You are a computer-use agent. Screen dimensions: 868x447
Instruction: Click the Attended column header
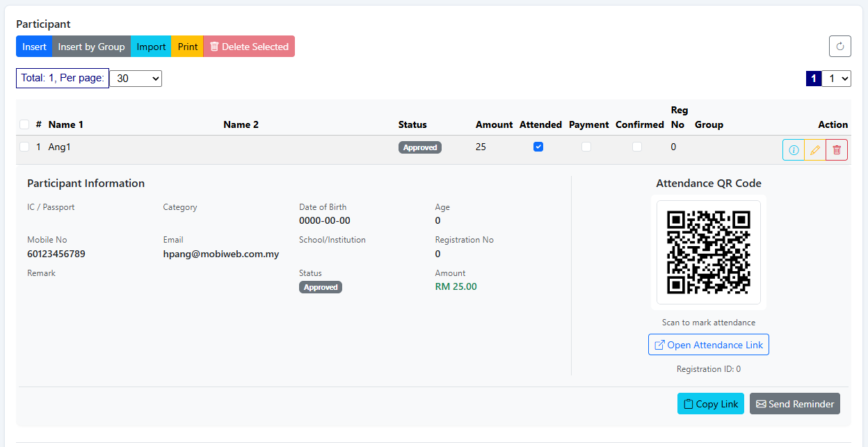[x=540, y=124]
